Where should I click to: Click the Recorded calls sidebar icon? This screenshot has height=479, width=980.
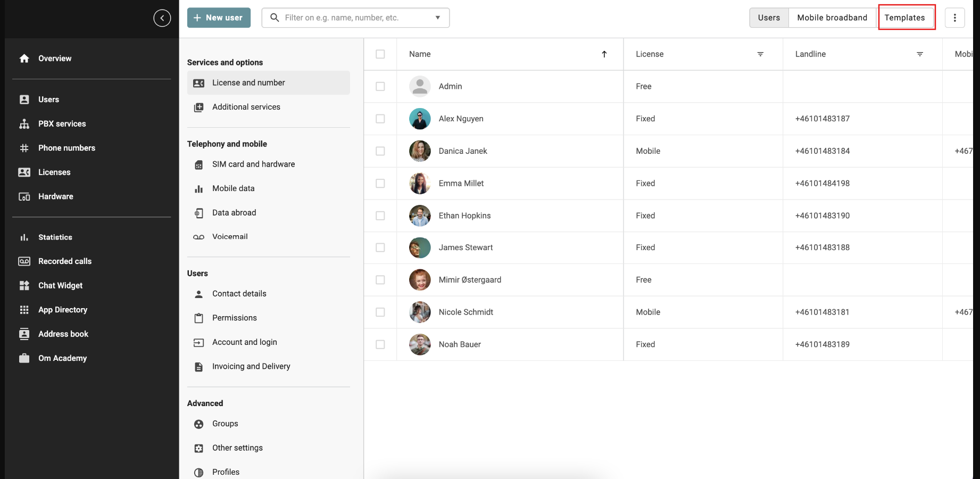coord(24,261)
